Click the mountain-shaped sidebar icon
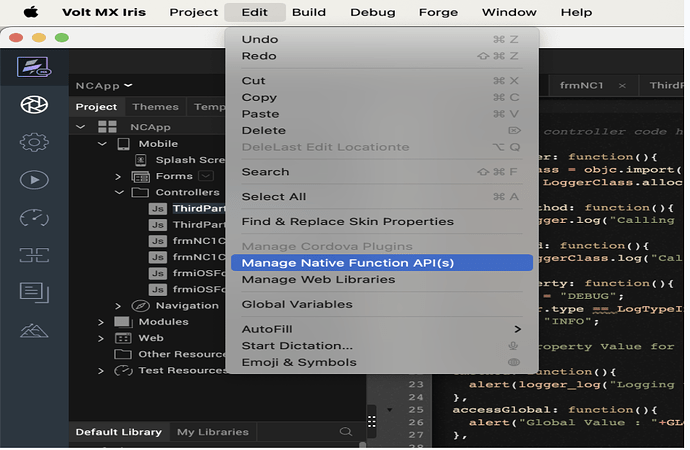The height and width of the screenshot is (450, 690). (34, 330)
